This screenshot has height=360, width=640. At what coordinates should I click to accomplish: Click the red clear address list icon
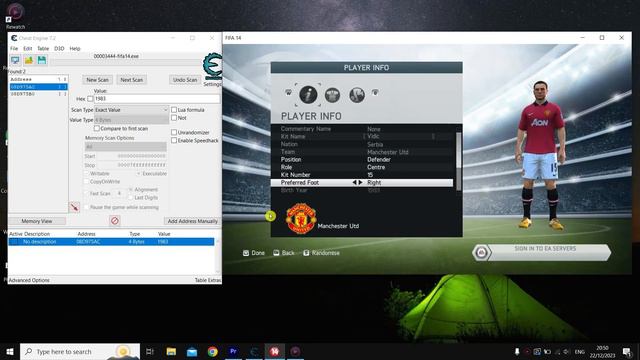(115, 221)
